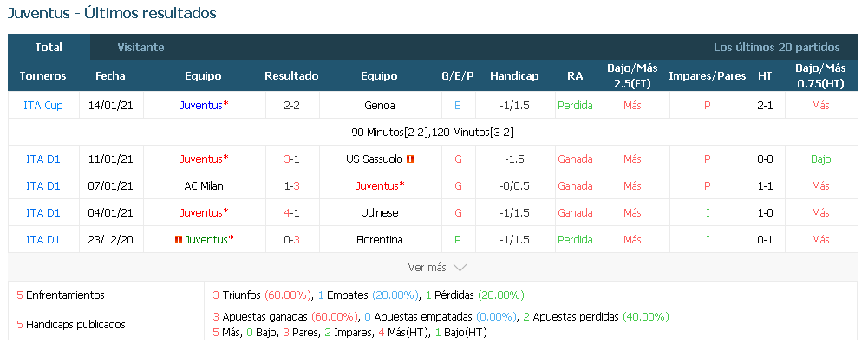Open the AC Milan team link
Image resolution: width=868 pixels, height=350 pixels.
tap(204, 186)
